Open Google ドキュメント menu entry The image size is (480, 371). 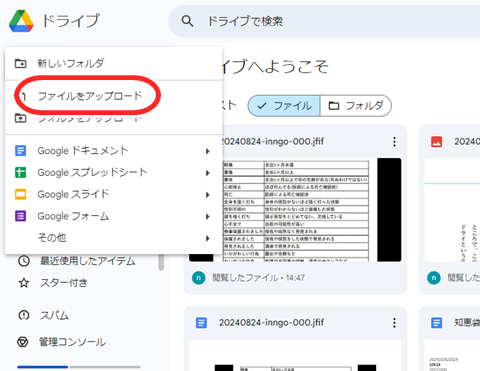point(114,151)
